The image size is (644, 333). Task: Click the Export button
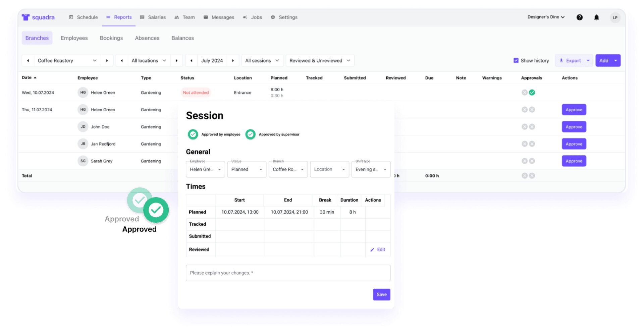point(570,61)
